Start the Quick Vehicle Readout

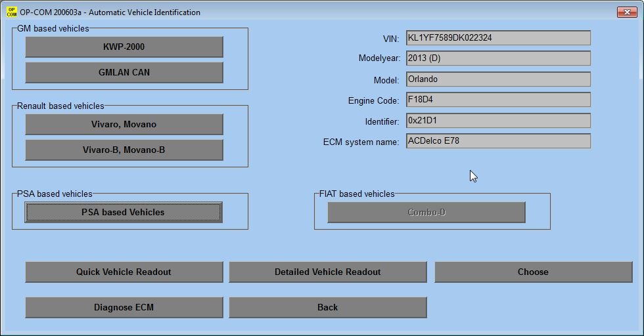(x=124, y=272)
